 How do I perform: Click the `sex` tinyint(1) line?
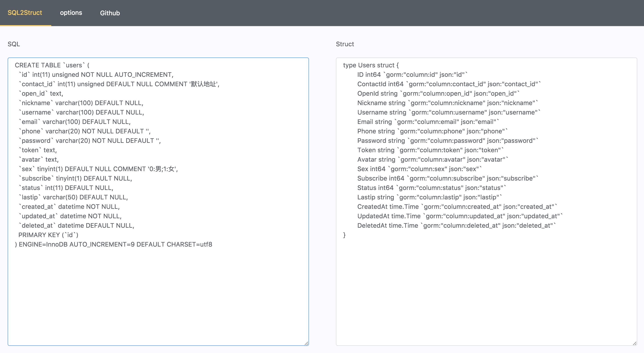(98, 169)
